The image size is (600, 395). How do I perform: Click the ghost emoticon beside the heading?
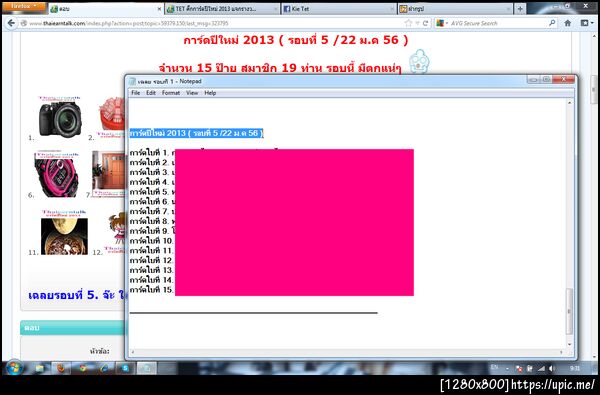pos(419,61)
